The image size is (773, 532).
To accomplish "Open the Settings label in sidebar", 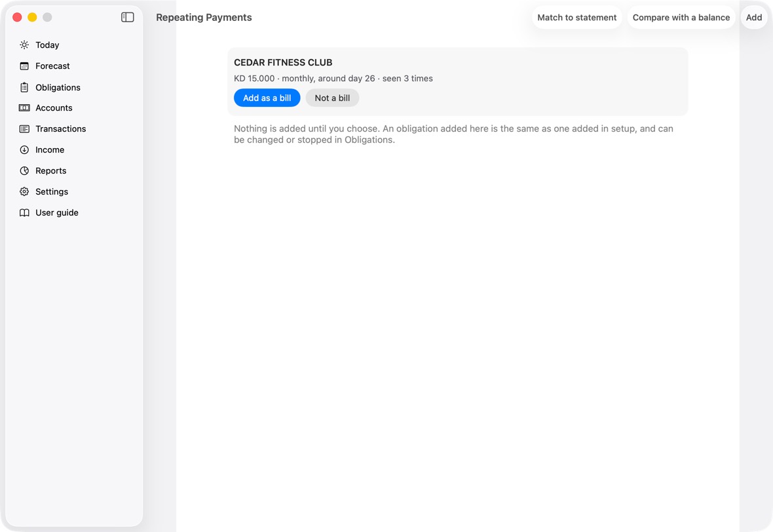I will 52,192.
